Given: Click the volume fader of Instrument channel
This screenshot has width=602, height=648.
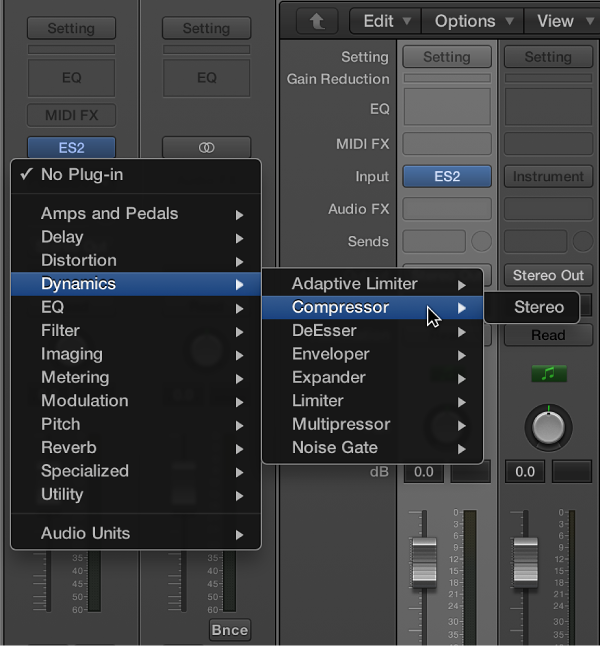Looking at the screenshot, I should [x=526, y=562].
